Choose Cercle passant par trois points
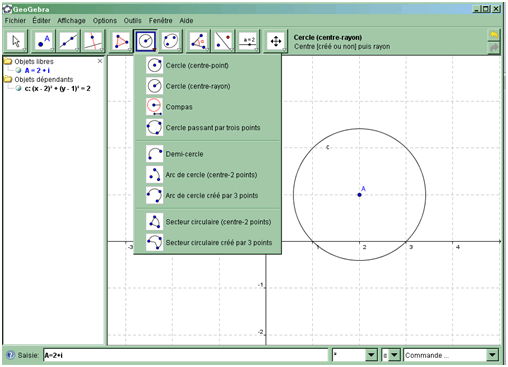The image size is (508, 367). tap(208, 127)
